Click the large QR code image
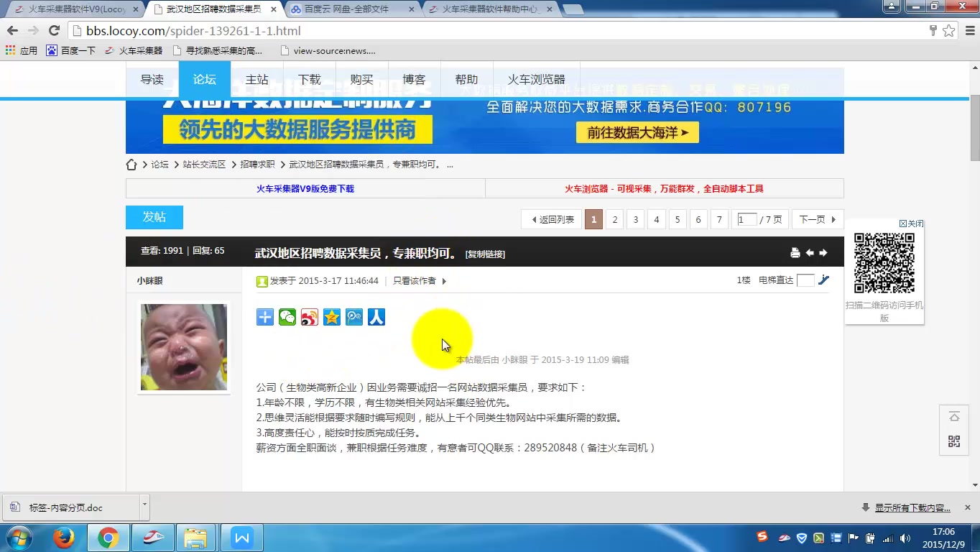 click(884, 263)
